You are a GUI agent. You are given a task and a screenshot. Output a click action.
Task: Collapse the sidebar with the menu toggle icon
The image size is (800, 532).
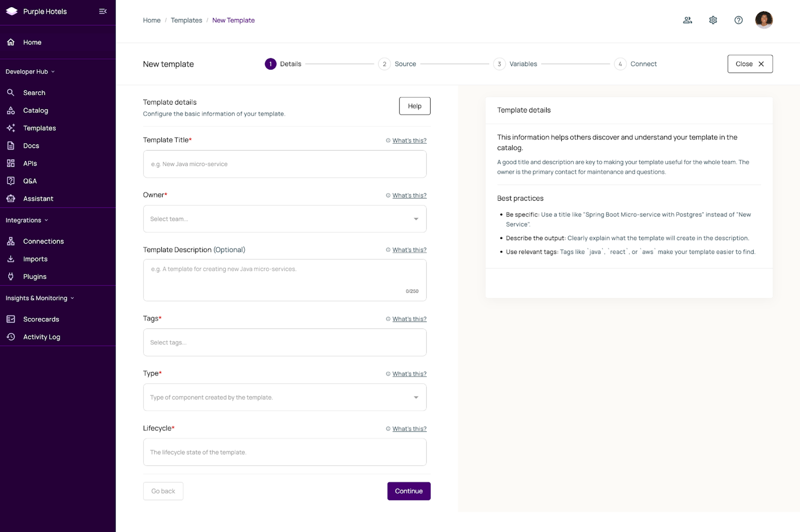click(x=103, y=11)
